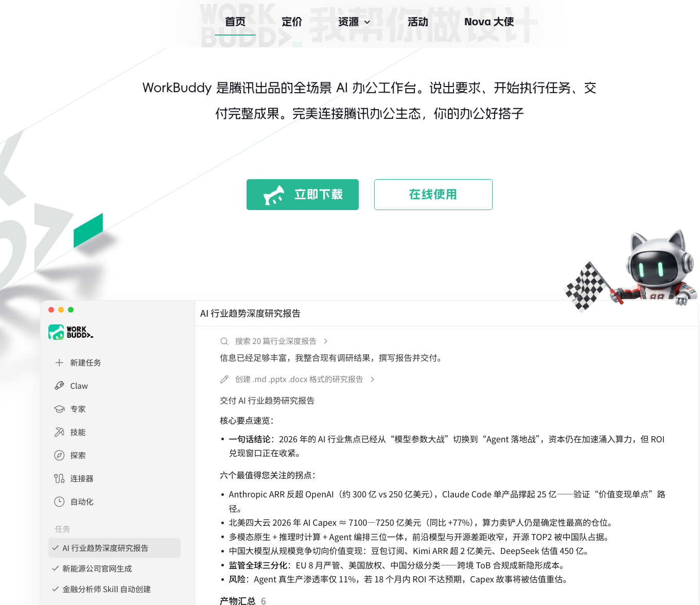Click the 产物汇总 heading
Screen dimensions: 700x605
pos(238,600)
